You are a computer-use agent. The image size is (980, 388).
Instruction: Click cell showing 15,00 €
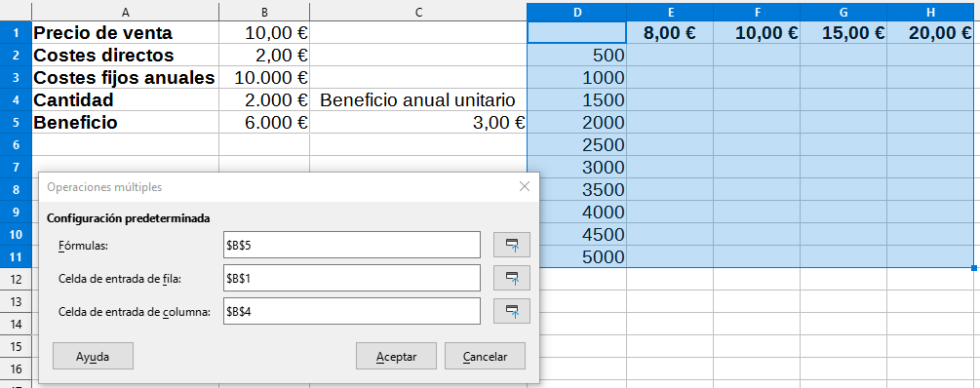click(843, 32)
